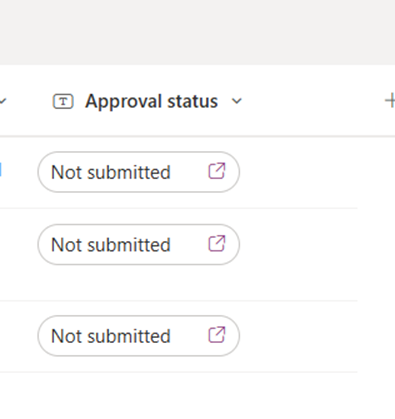Click blank space beneath the second row's pill

(x=138, y=283)
